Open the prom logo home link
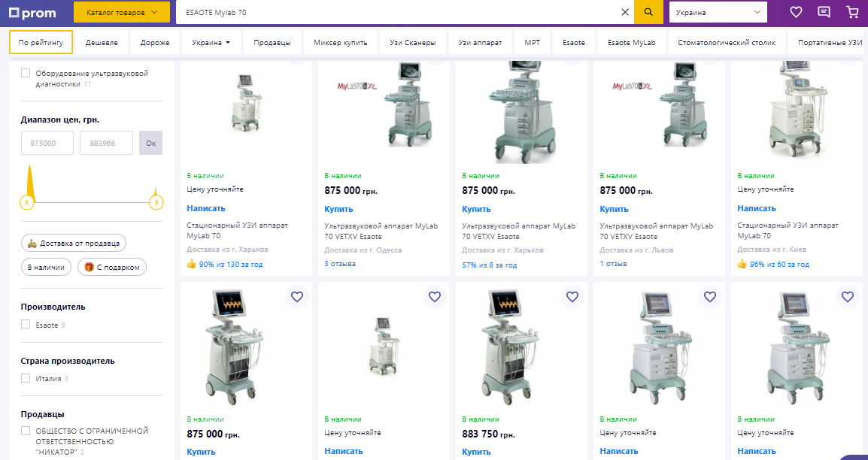The height and width of the screenshot is (460, 868). click(32, 13)
